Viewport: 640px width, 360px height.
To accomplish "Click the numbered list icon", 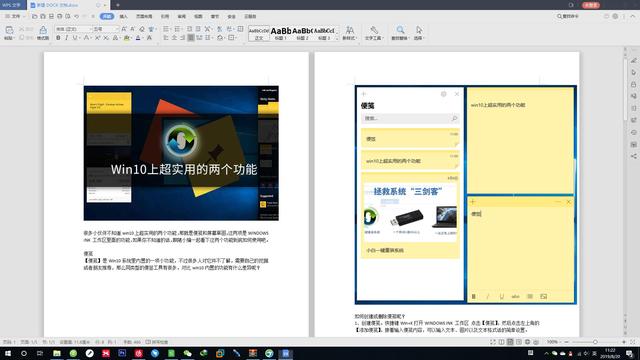I will [177, 29].
